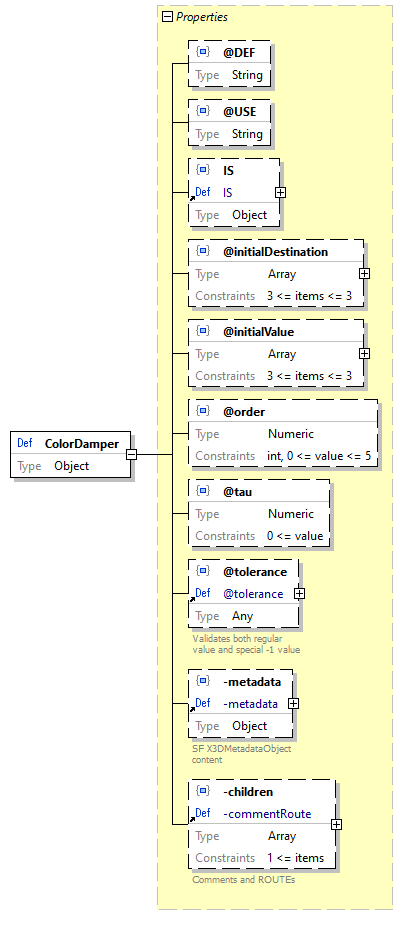This screenshot has width=408, height=926.
Task: Click '3 <= items <= 3' under @initialDestination
Action: pyautogui.click(x=309, y=296)
